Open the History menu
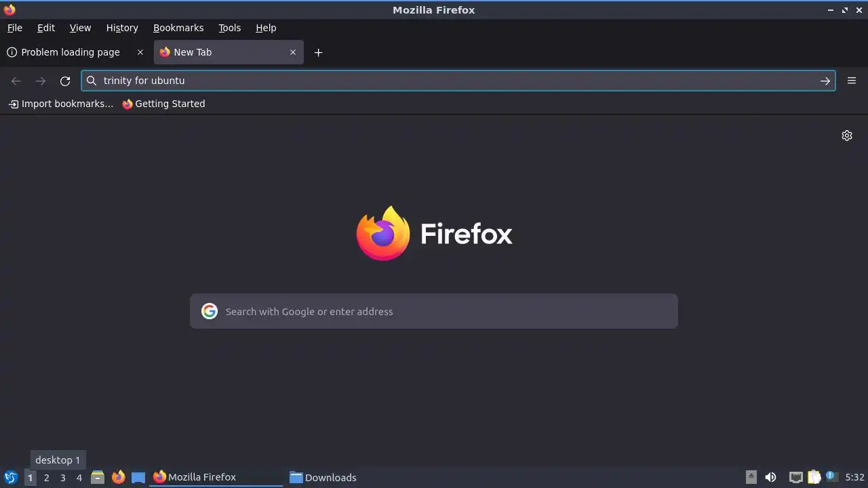 [122, 28]
